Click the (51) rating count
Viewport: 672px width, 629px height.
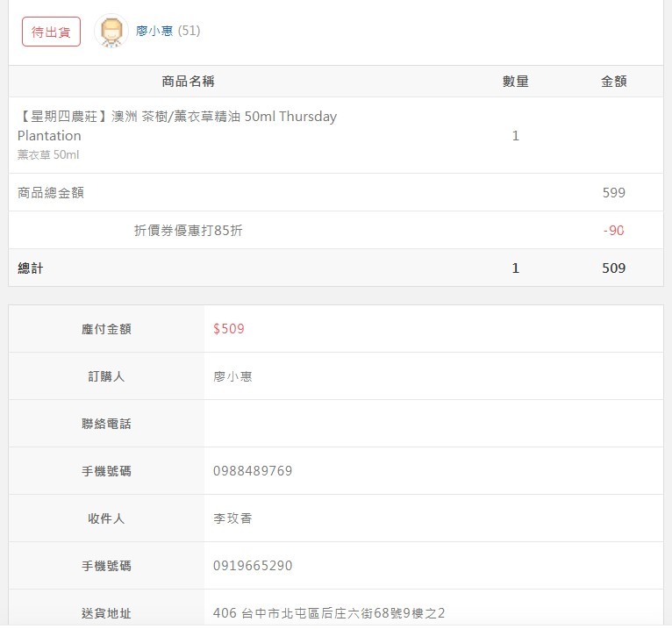click(189, 31)
